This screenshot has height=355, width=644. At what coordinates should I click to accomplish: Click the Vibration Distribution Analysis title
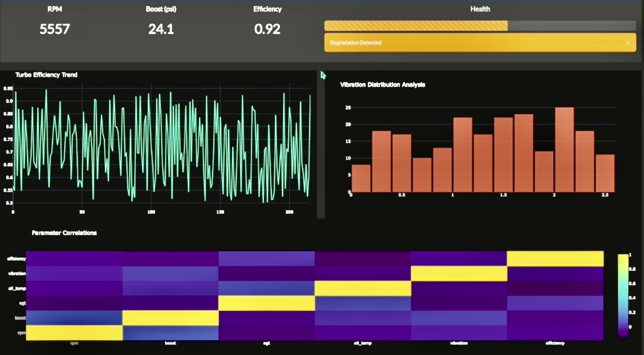[x=382, y=85]
